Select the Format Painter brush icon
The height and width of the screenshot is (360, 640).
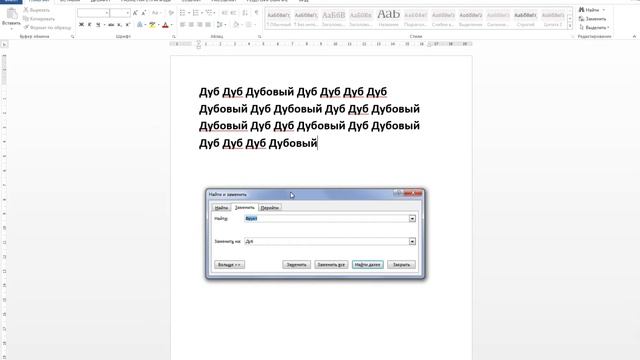(x=26, y=27)
